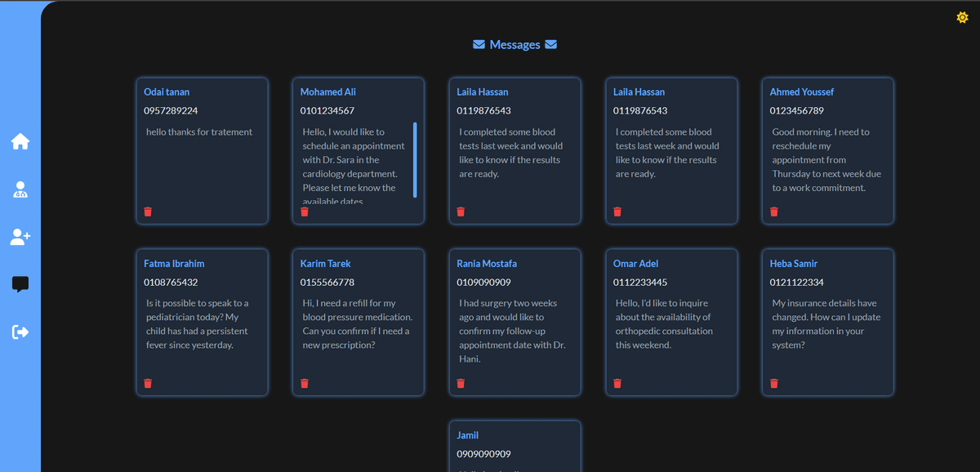
Task: Delete Fatma Ibrahim's message
Action: [148, 383]
